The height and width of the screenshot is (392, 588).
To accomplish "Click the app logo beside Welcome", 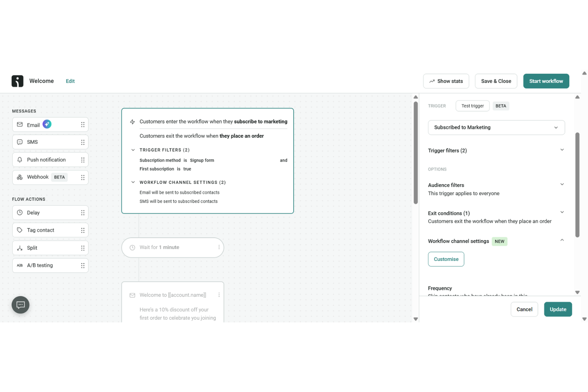I will pyautogui.click(x=17, y=81).
